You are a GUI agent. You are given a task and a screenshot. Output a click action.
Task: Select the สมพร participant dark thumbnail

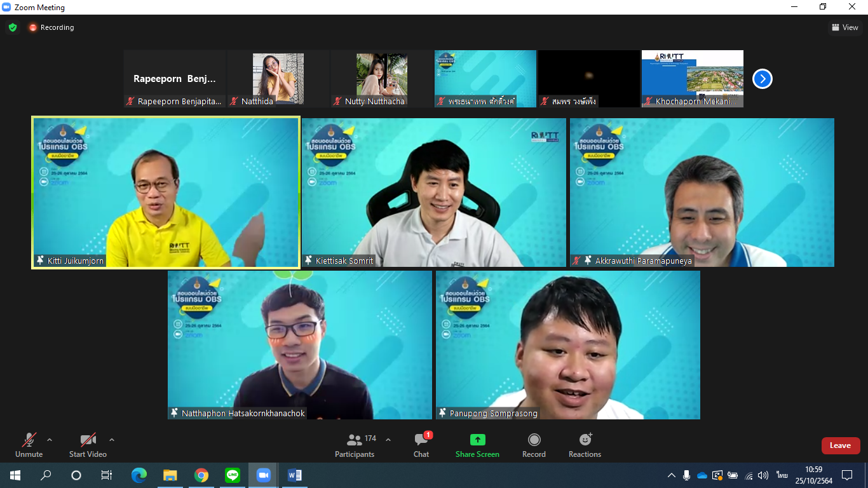tap(589, 79)
